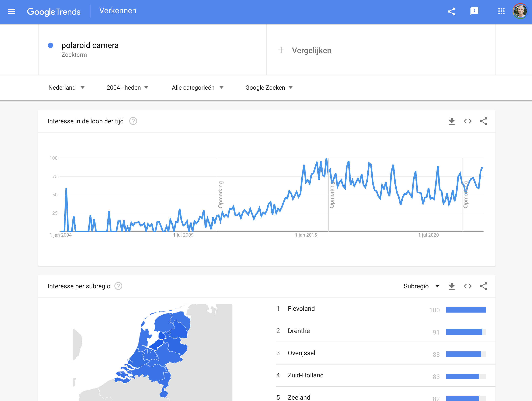Open the send feedback icon

(x=474, y=11)
